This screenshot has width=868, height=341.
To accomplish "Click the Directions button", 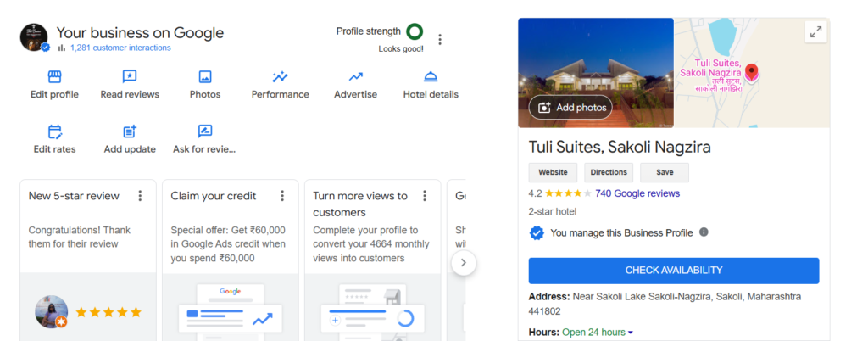I will (609, 172).
